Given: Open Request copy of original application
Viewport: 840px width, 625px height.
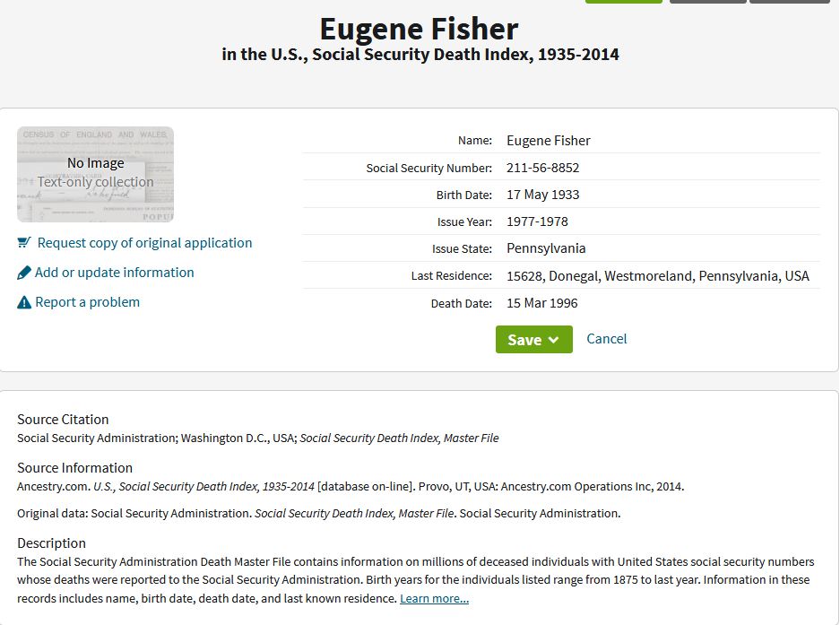Looking at the screenshot, I should coord(144,243).
